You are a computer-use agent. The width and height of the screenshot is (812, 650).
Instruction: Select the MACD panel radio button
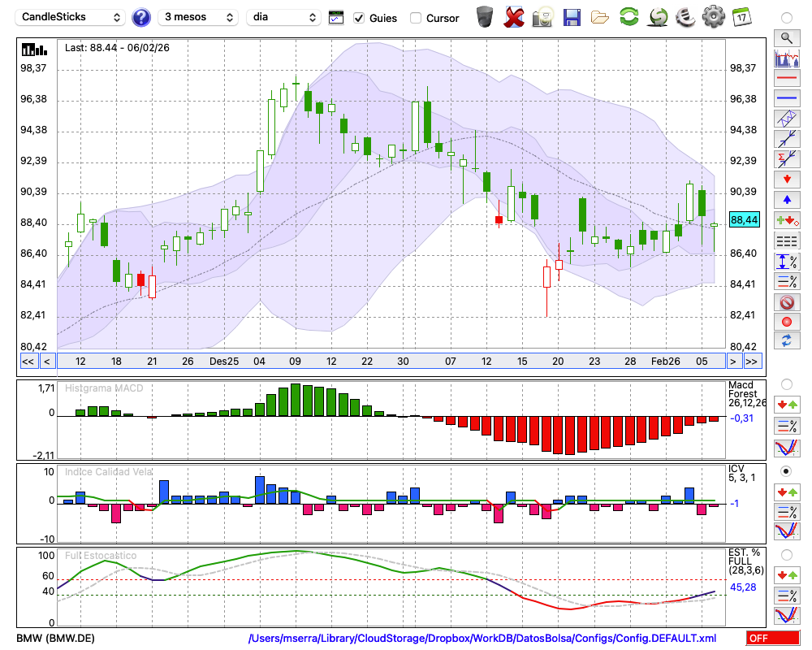[786, 383]
